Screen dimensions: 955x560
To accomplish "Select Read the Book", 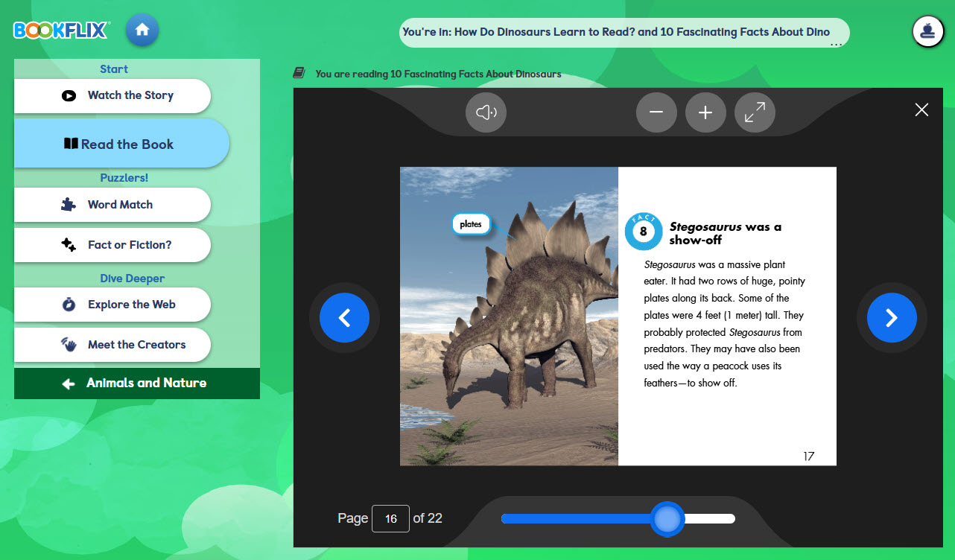I will pos(121,144).
